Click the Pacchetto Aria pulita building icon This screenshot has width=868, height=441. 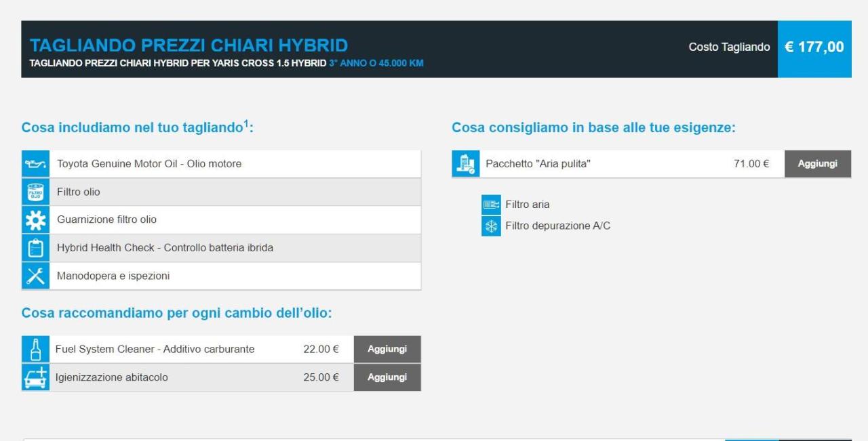tap(466, 164)
